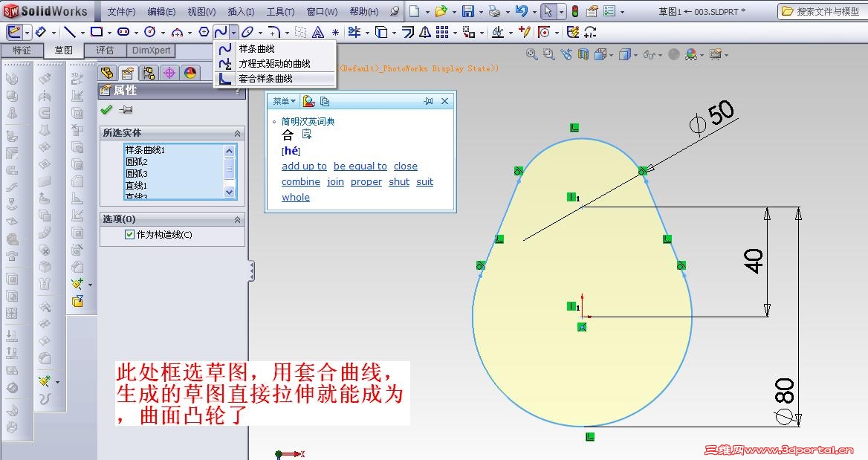Open the spline tool dropdown arrow

[x=233, y=33]
